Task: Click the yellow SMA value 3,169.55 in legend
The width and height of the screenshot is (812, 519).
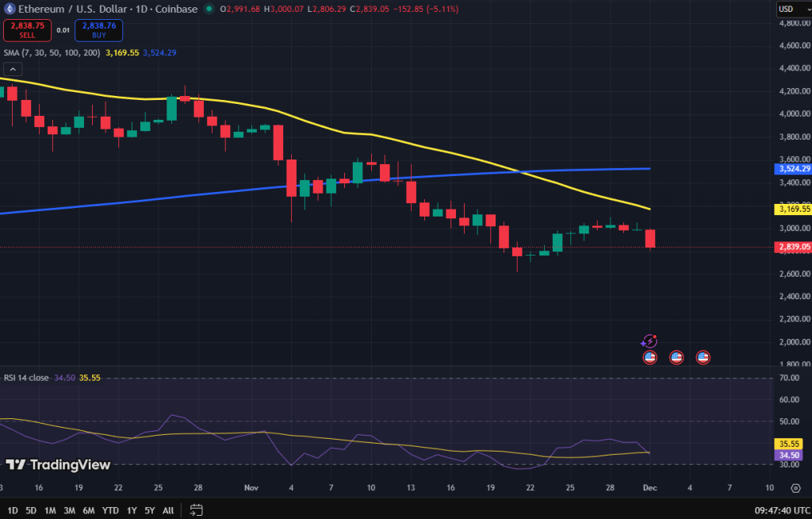Action: coord(122,52)
